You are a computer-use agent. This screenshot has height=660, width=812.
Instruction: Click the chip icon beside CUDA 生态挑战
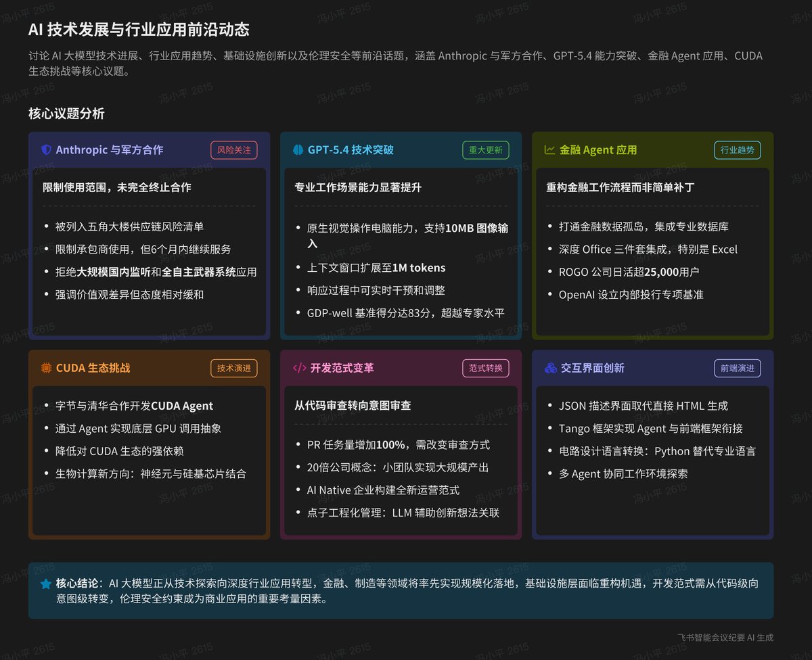tap(47, 368)
